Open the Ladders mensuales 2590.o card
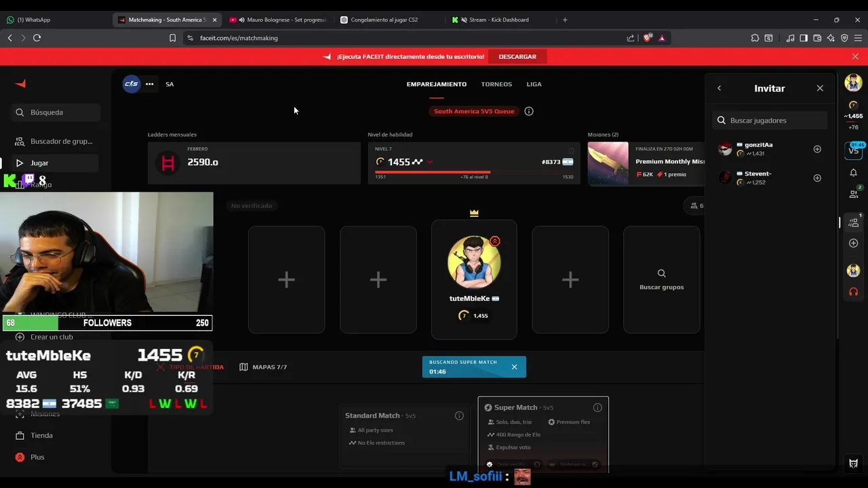The height and width of the screenshot is (488, 868). (254, 163)
